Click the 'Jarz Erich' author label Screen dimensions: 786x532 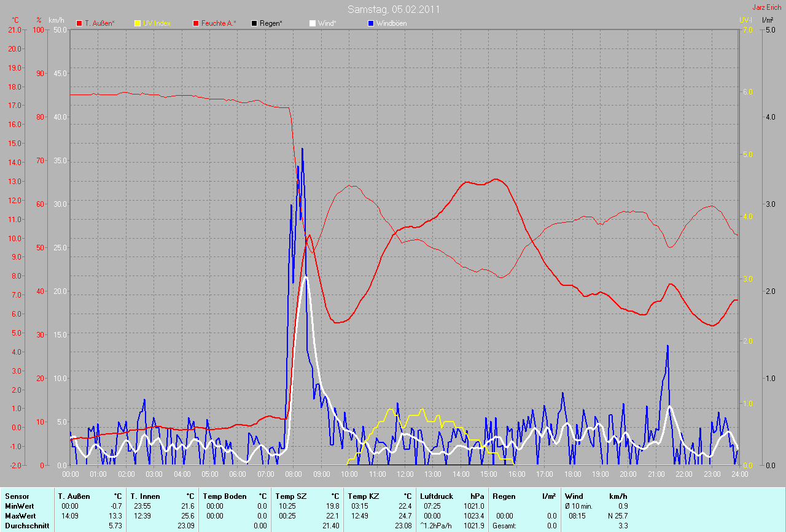coord(767,7)
